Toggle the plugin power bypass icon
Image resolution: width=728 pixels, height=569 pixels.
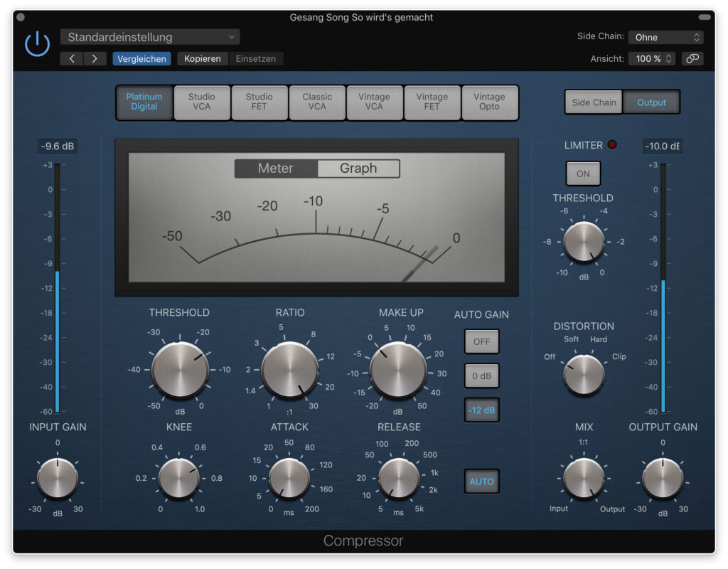click(x=37, y=44)
